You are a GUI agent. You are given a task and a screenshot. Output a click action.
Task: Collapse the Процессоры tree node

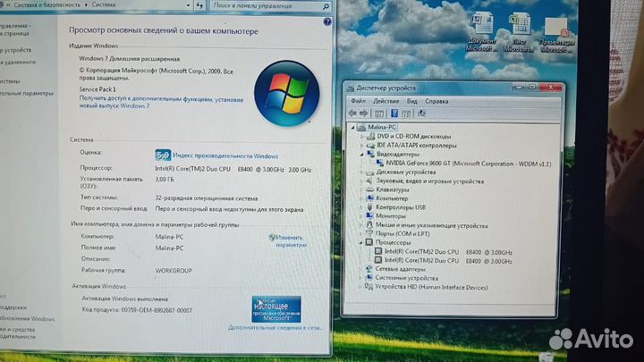[x=361, y=242]
